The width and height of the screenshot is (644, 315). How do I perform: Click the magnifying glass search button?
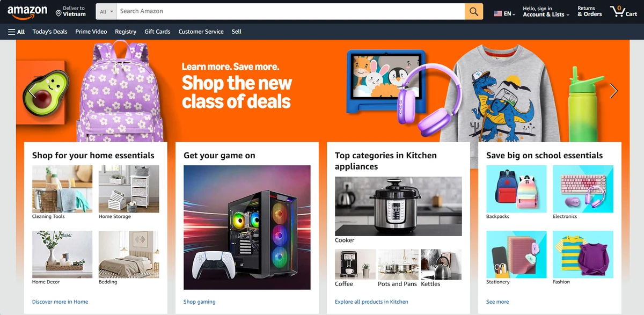coord(474,11)
